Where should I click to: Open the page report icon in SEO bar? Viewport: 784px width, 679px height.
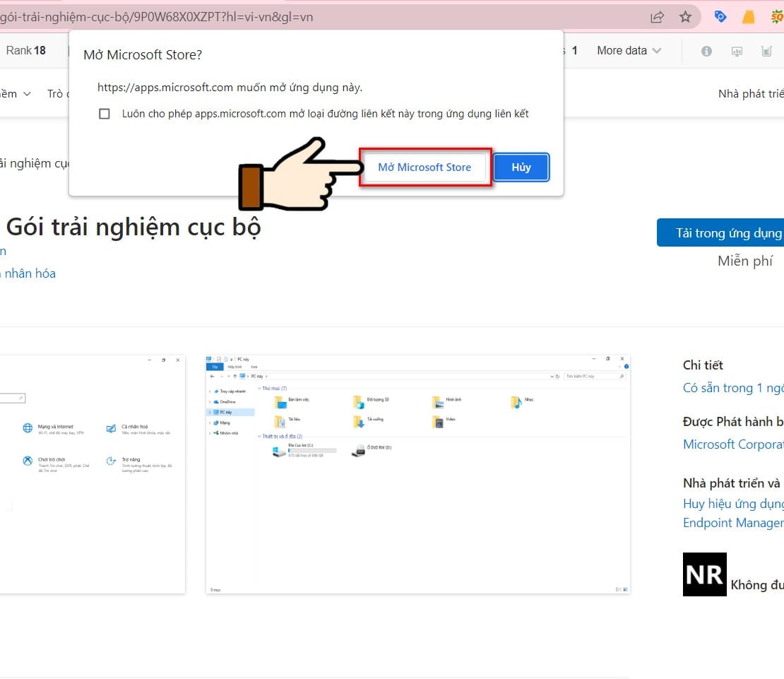(x=766, y=51)
